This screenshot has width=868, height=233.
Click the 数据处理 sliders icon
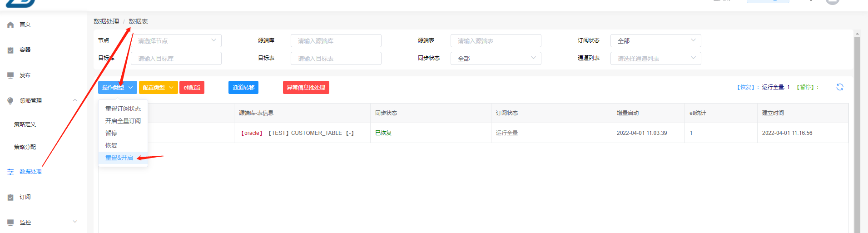coord(10,172)
